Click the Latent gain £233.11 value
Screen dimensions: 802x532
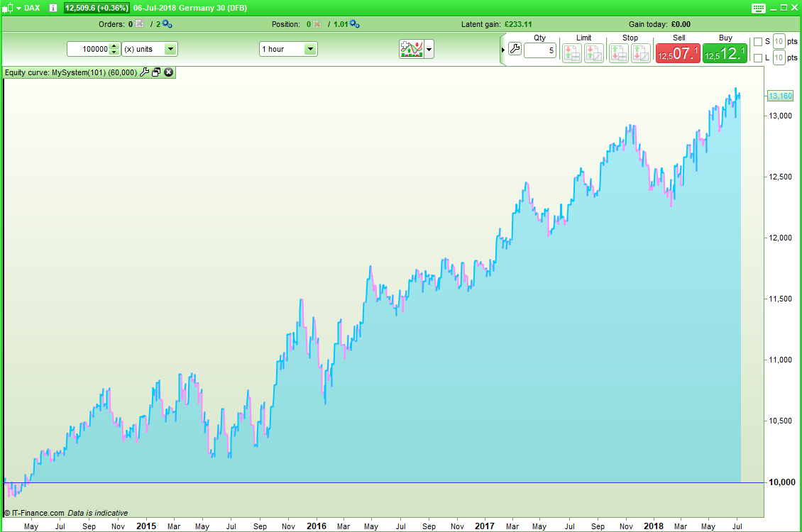coord(518,24)
